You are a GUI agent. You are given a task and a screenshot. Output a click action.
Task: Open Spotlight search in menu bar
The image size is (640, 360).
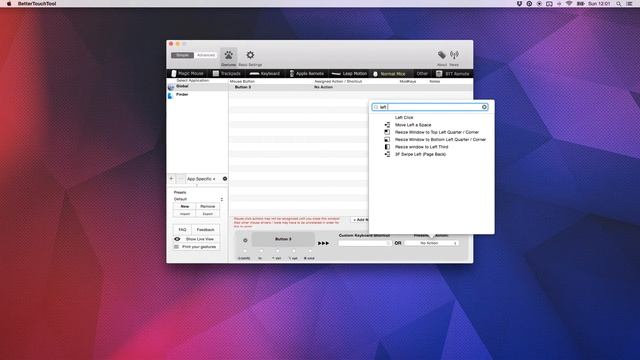tap(619, 4)
